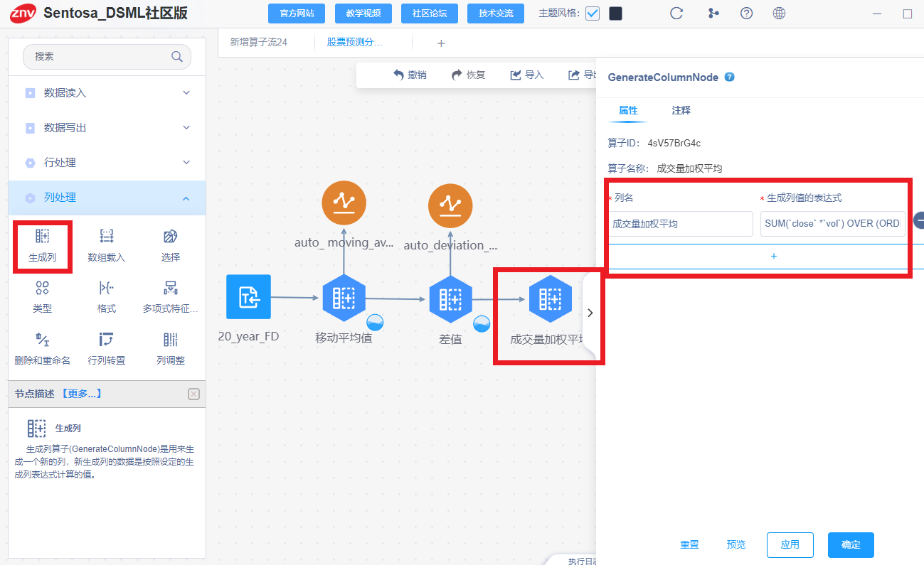Screen dimensions: 924x565
Task: Click the 重置 reset button
Action: [689, 545]
